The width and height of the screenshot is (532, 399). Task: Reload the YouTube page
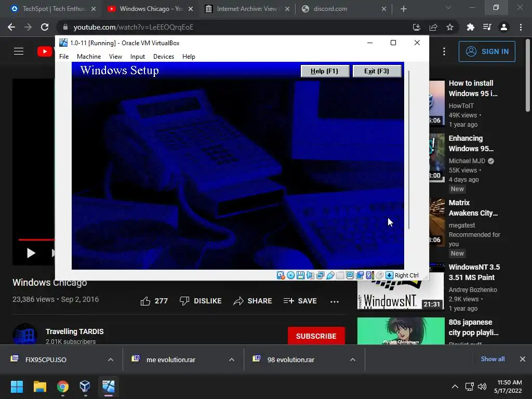pyautogui.click(x=45, y=27)
